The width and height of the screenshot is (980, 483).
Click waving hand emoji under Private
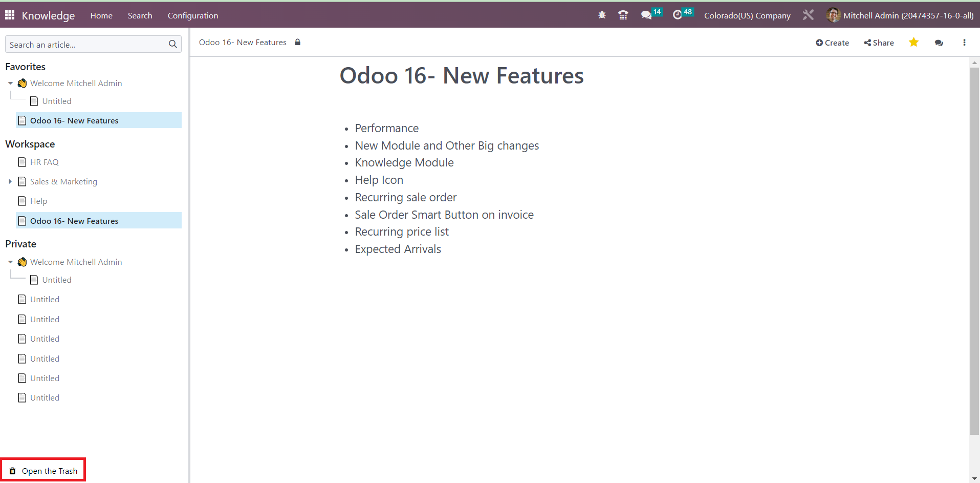tap(22, 262)
